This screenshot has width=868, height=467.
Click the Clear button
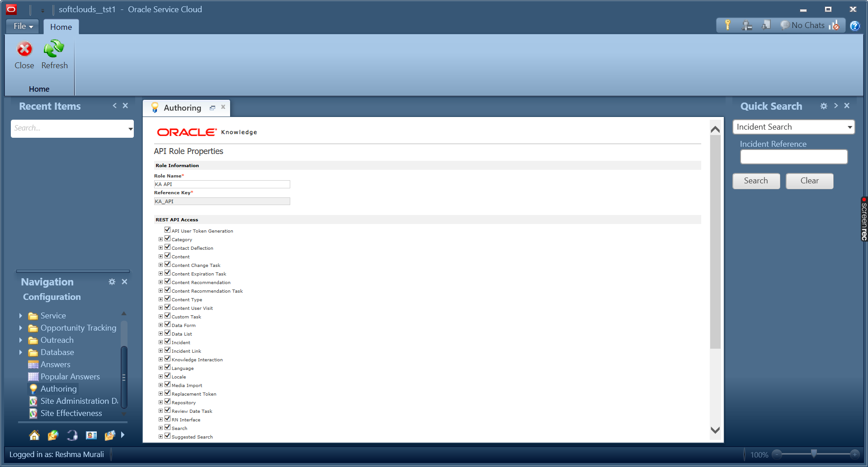point(809,181)
